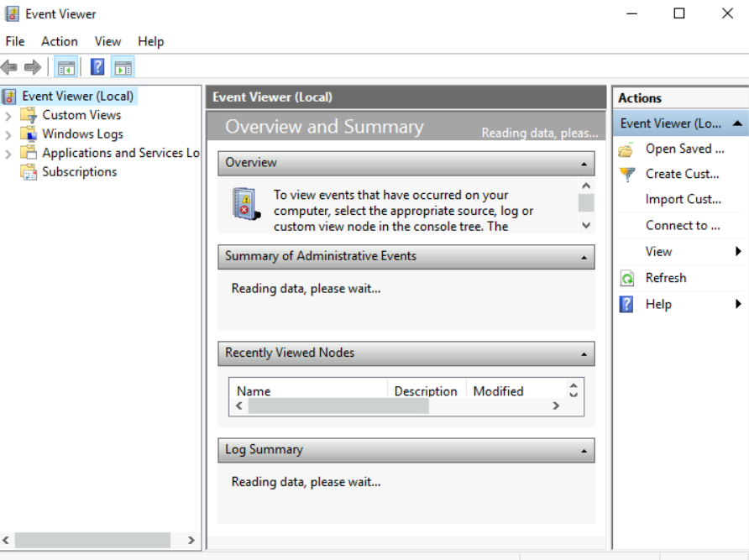Select Custom Views in the console tree
The width and height of the screenshot is (749, 560).
pyautogui.click(x=81, y=115)
